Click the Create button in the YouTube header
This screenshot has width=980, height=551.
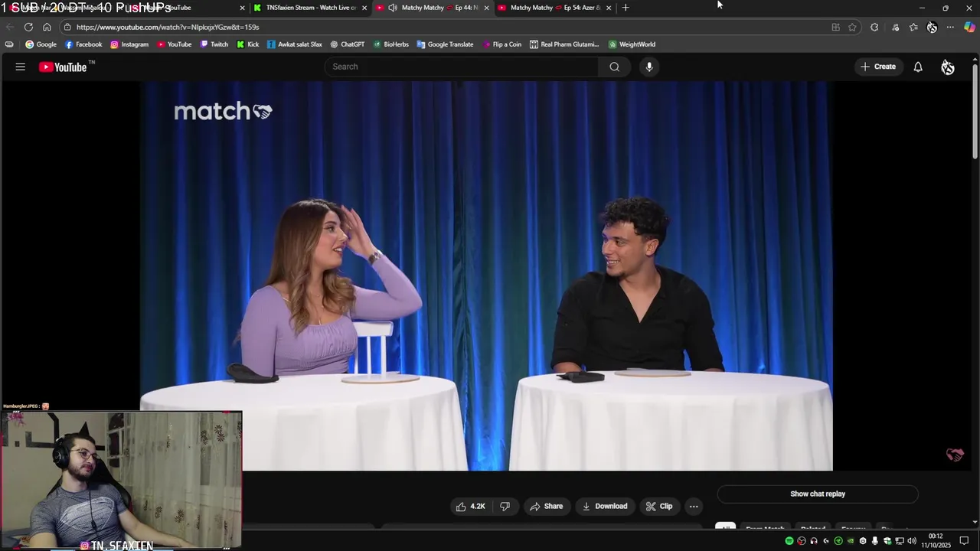pyautogui.click(x=877, y=67)
